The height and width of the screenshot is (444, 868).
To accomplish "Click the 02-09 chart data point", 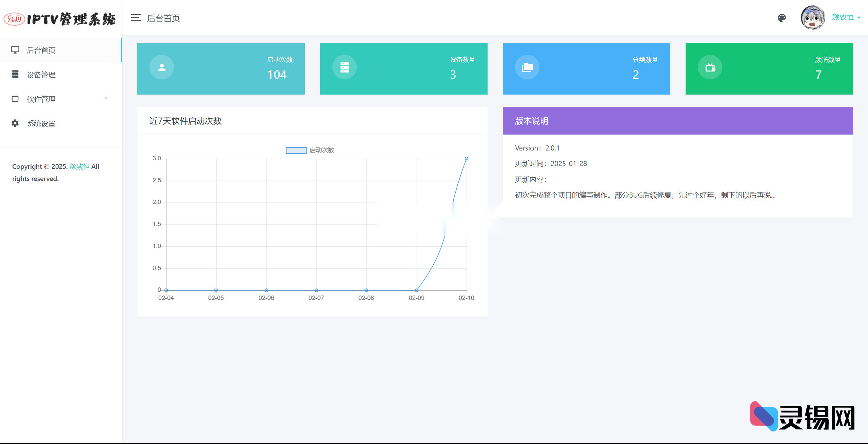I will click(x=416, y=290).
